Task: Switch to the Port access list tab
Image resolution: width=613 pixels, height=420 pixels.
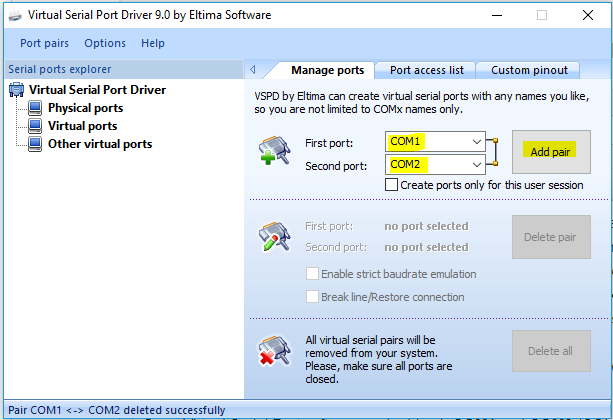Action: (427, 70)
